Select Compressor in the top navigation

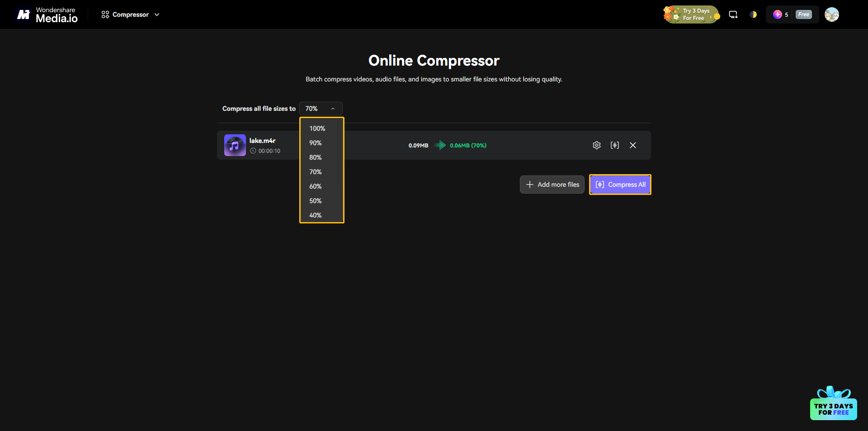[130, 14]
